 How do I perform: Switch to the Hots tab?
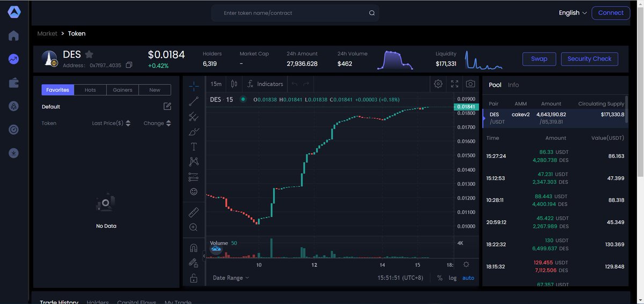(90, 90)
